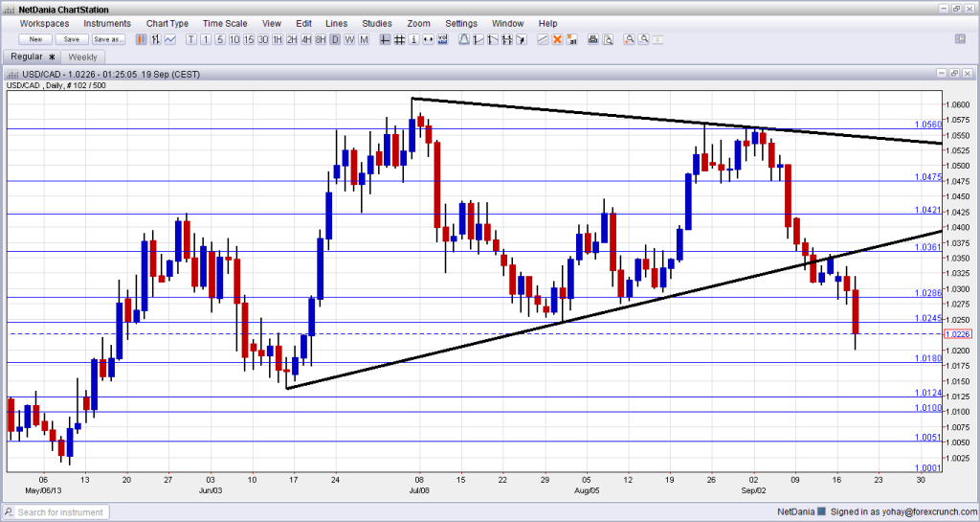Click the zoom in magnifier icon

click(630, 39)
